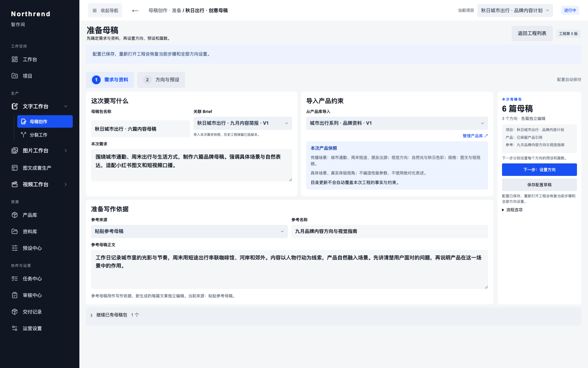Click the 预设中心 sliders icon

(15, 248)
